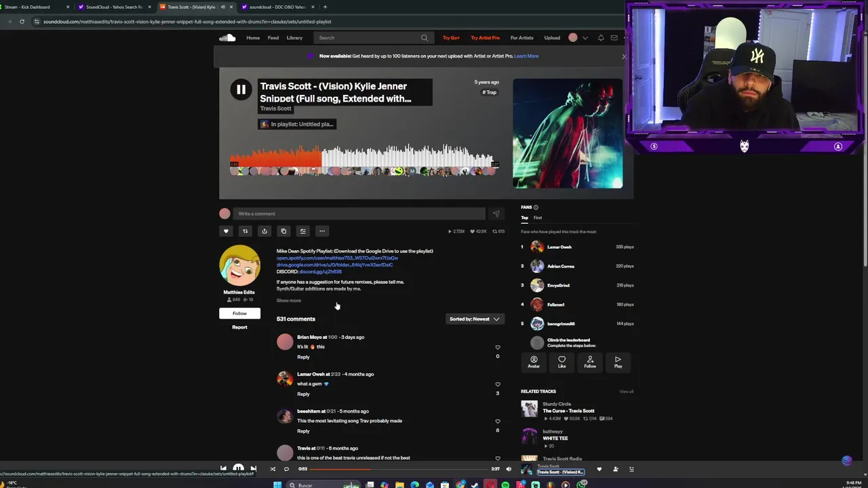
Task: Toggle repeat in the player bar
Action: 286,469
